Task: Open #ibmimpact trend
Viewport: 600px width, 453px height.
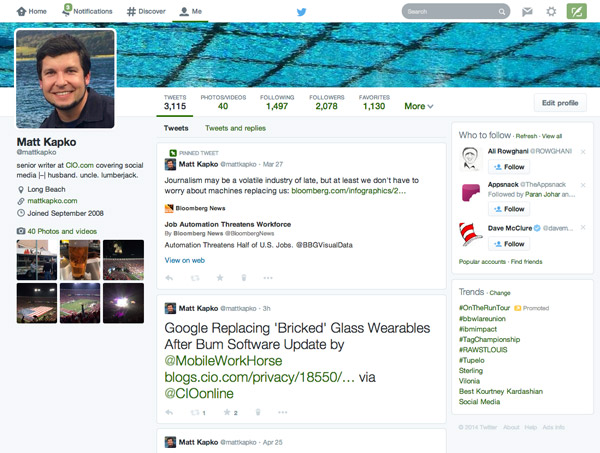Action: (478, 329)
